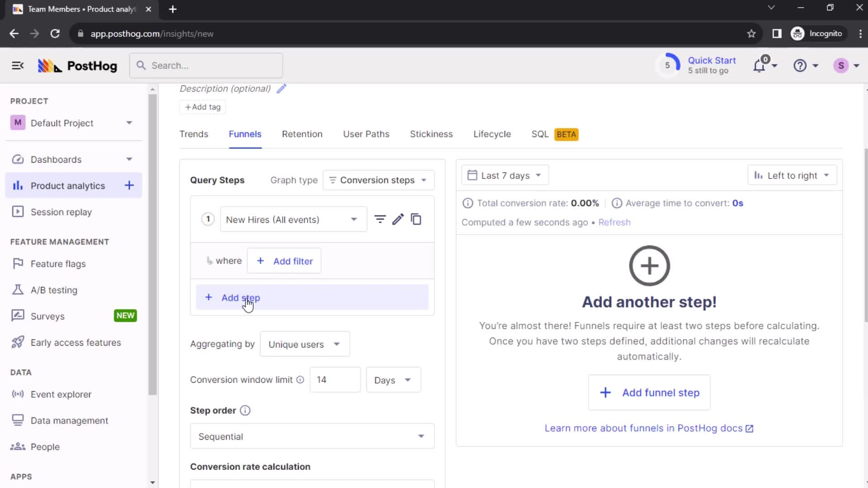Screen dimensions: 868x488
Task: Click Learn more about funnels in PostHog docs
Action: pos(649,428)
